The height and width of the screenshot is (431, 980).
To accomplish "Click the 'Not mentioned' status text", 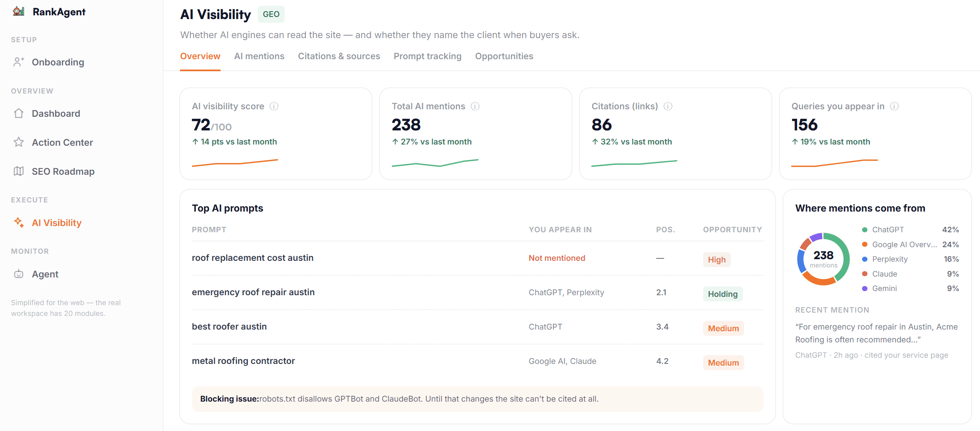I will click(557, 258).
